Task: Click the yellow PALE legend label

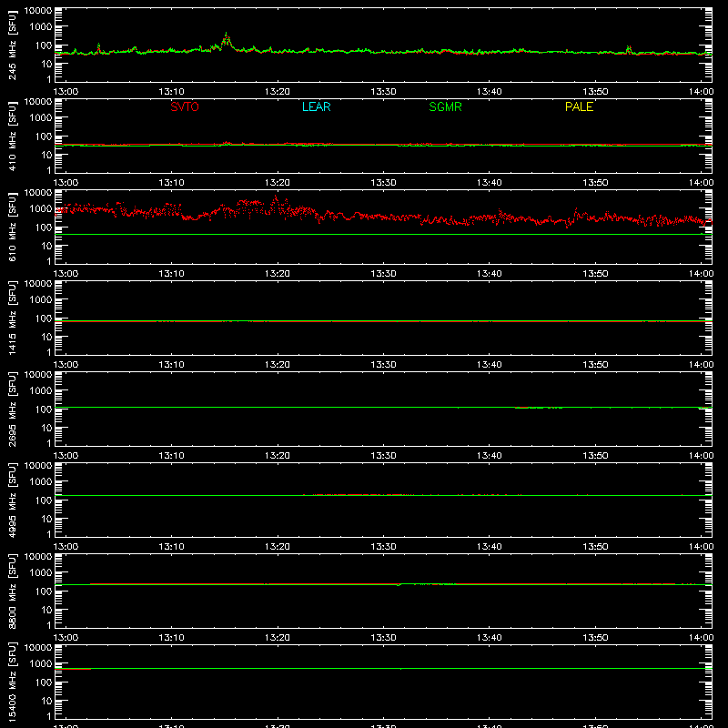Action: pos(579,106)
